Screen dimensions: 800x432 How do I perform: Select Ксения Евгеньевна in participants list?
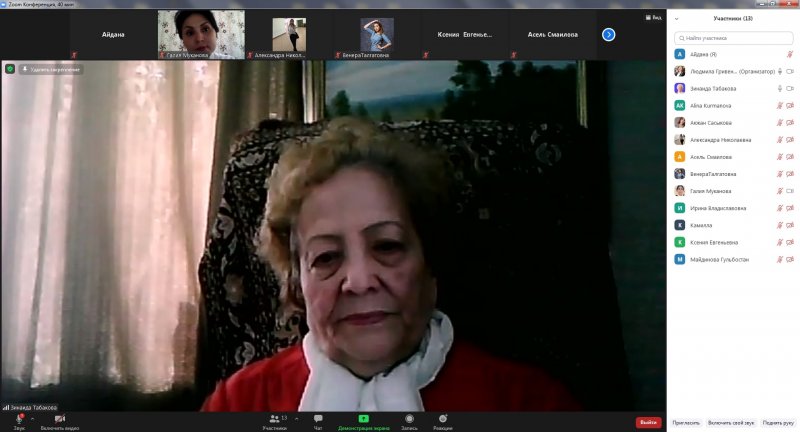pos(734,242)
